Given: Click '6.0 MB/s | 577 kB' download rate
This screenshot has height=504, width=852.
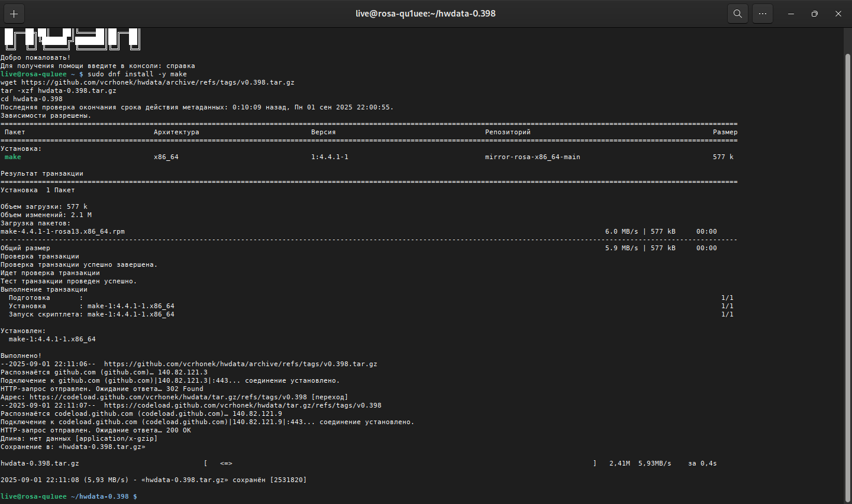Looking at the screenshot, I should click(x=640, y=231).
